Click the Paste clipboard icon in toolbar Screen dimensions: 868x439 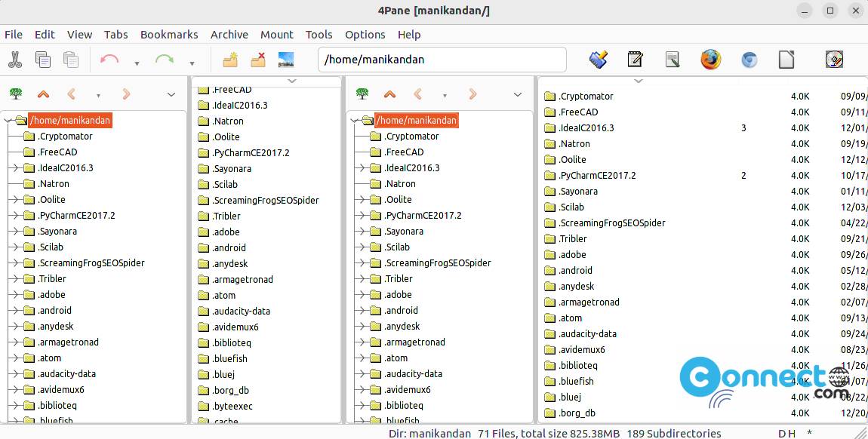tap(70, 59)
